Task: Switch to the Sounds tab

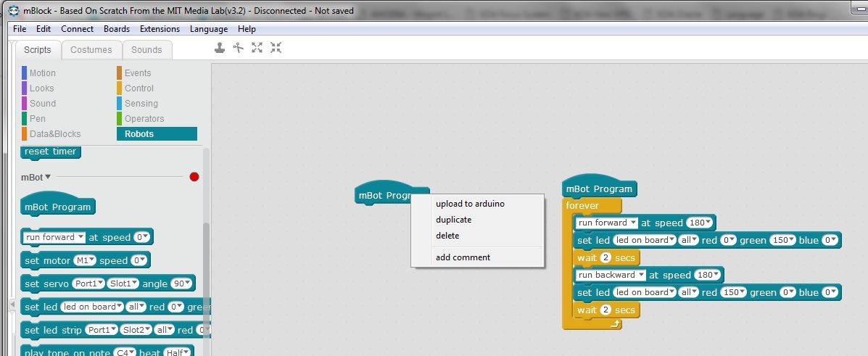Action: coord(146,50)
